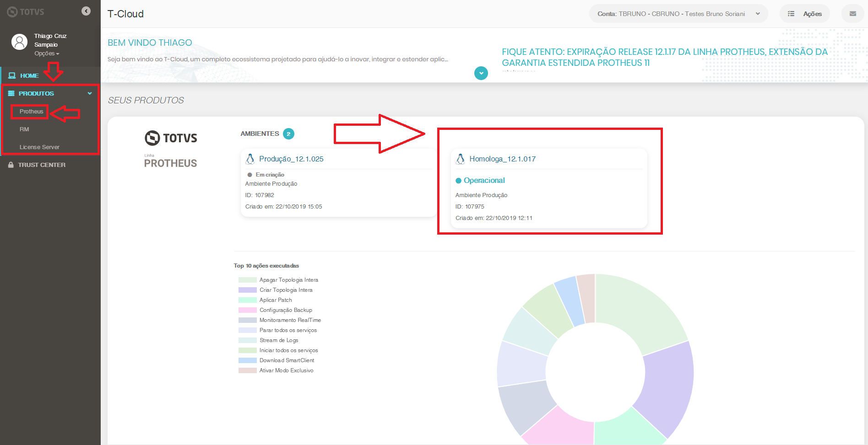Click the user avatar icon
The image size is (868, 445).
[x=19, y=42]
